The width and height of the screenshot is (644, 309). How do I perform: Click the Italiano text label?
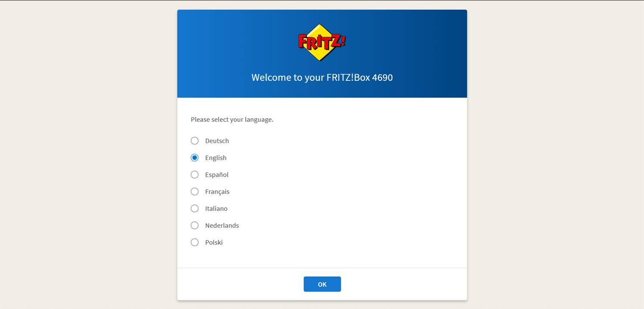coord(216,208)
